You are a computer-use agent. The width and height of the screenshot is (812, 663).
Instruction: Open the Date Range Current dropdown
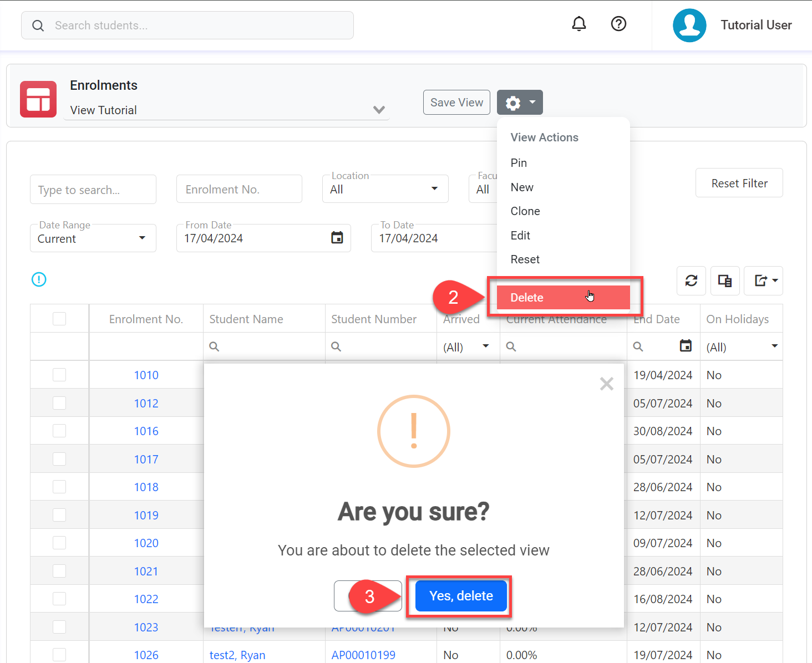[93, 238]
